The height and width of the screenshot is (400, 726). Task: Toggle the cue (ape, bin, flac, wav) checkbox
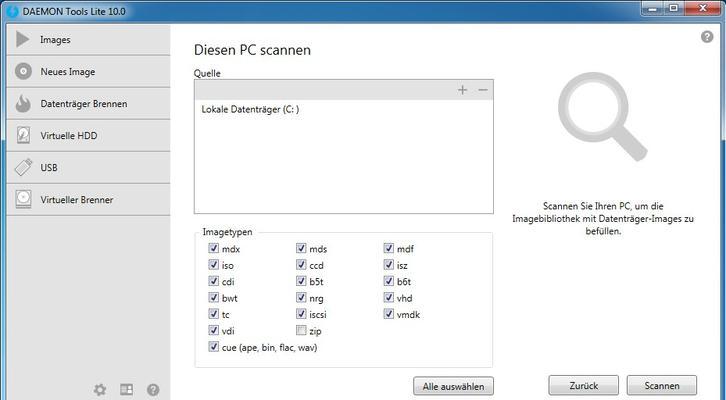(213, 347)
